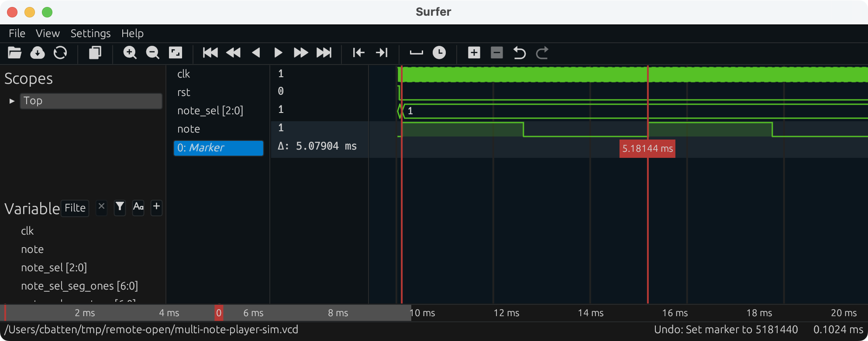The height and width of the screenshot is (341, 868).
Task: Click the add divider icon
Action: pos(416,53)
